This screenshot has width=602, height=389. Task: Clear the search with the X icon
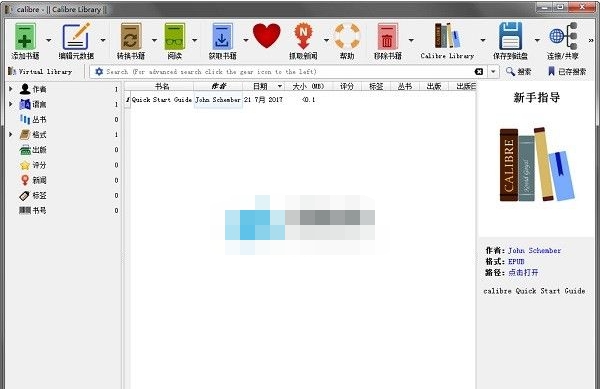coord(479,71)
